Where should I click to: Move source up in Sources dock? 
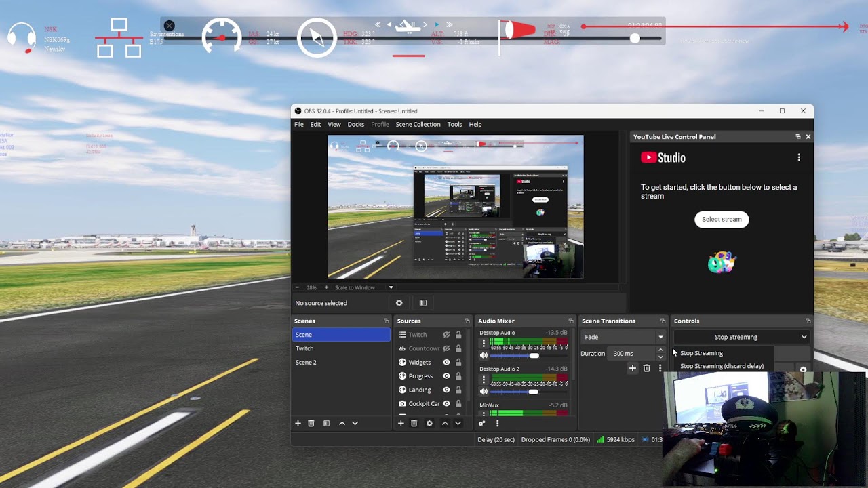pyautogui.click(x=445, y=424)
